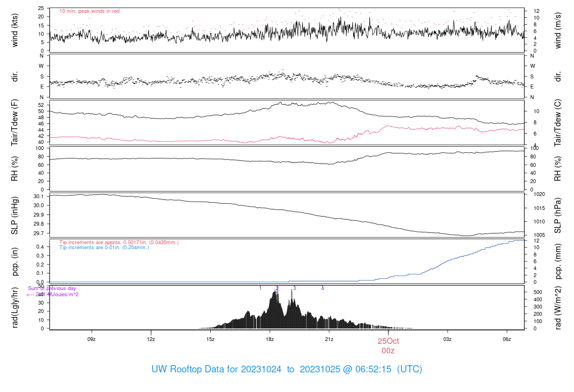This screenshot has width=574, height=392.
Task: Click the 12z time axis tick
Action: 151,339
